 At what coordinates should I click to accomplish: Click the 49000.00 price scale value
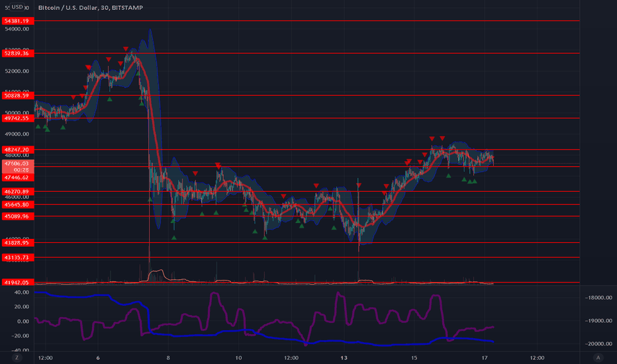click(17, 134)
